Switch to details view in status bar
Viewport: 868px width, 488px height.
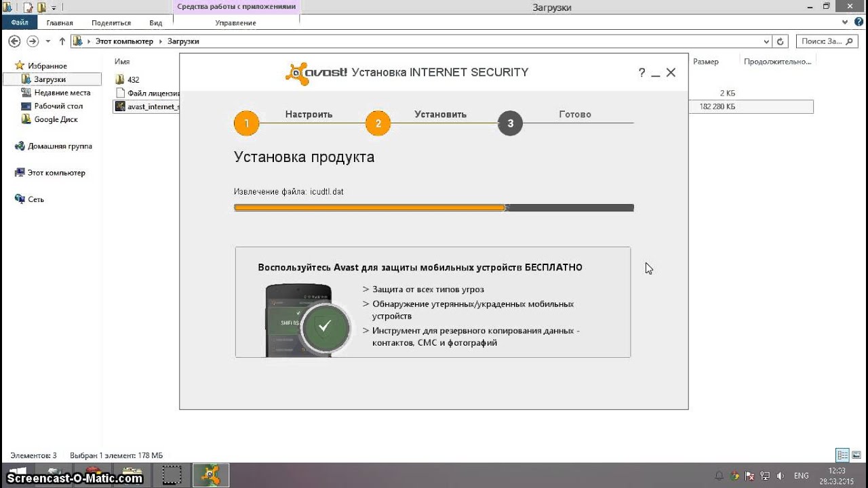842,455
